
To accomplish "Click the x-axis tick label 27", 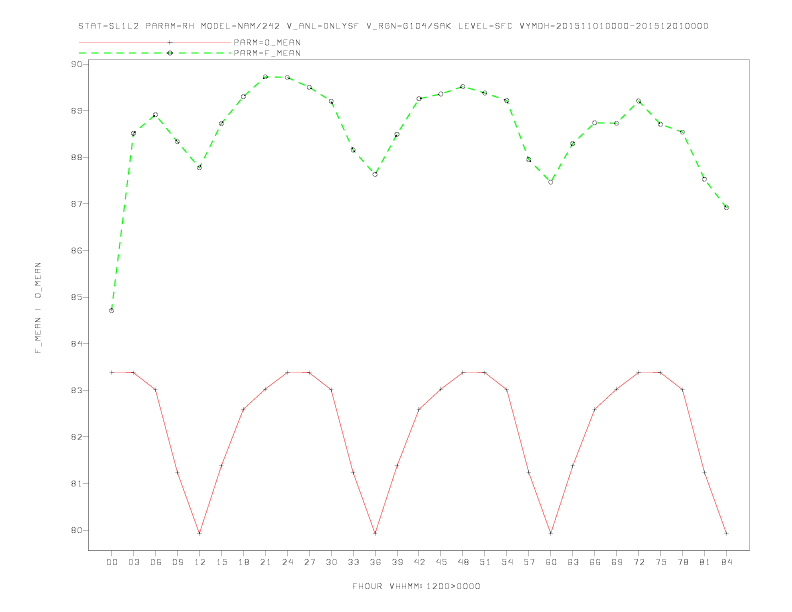I will (x=309, y=562).
